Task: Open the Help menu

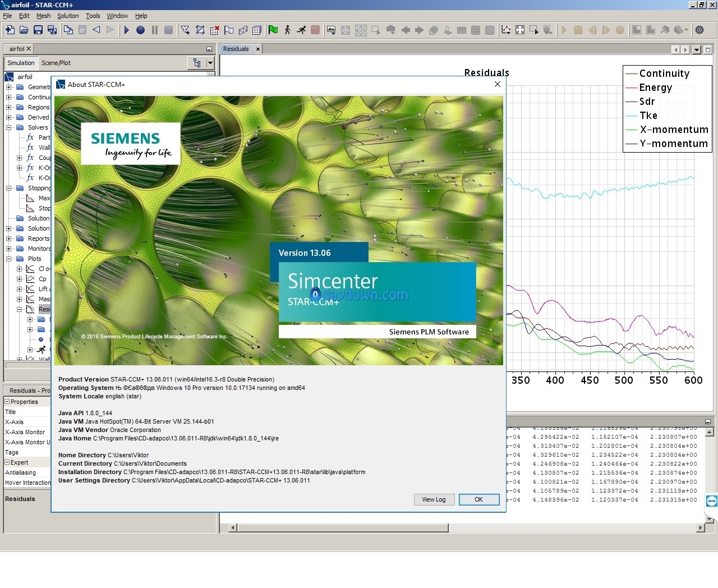Action: coord(141,16)
